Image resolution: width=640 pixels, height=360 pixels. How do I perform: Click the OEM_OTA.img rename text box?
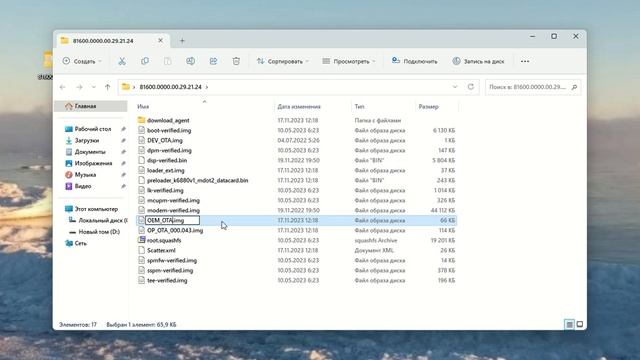coord(173,220)
